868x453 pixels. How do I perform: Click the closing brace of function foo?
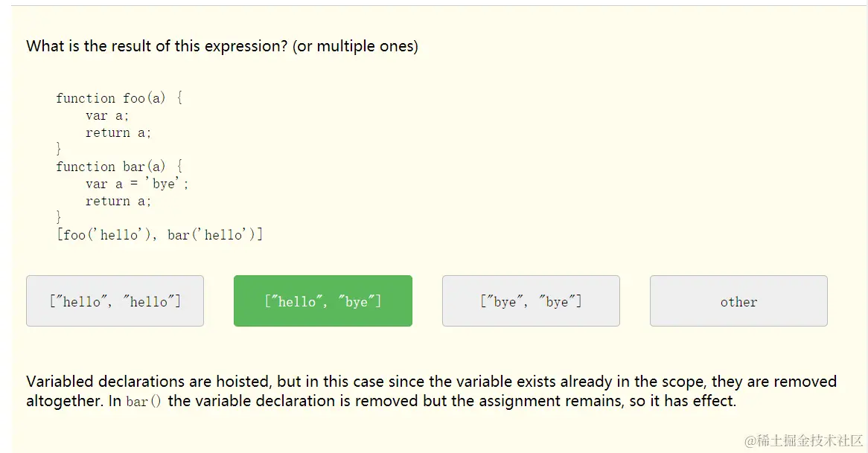(59, 150)
